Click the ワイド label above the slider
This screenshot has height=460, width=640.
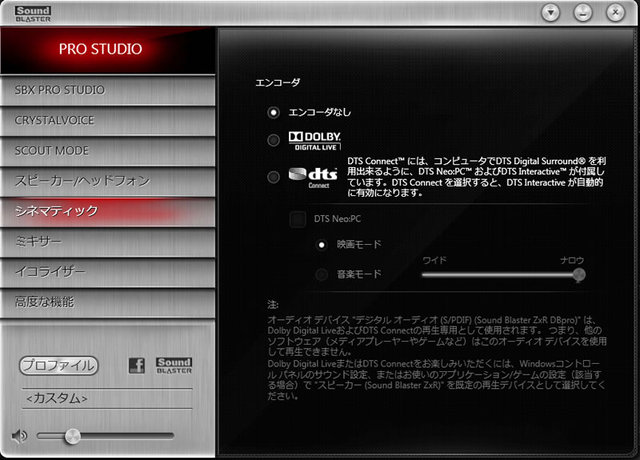coord(434,260)
